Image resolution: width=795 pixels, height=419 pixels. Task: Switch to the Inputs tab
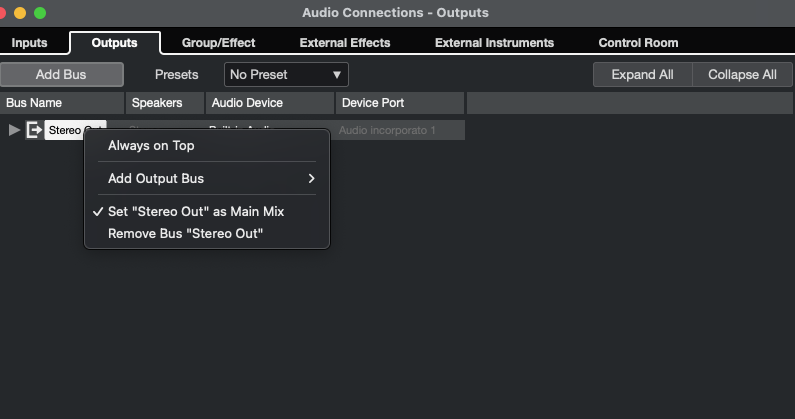29,43
